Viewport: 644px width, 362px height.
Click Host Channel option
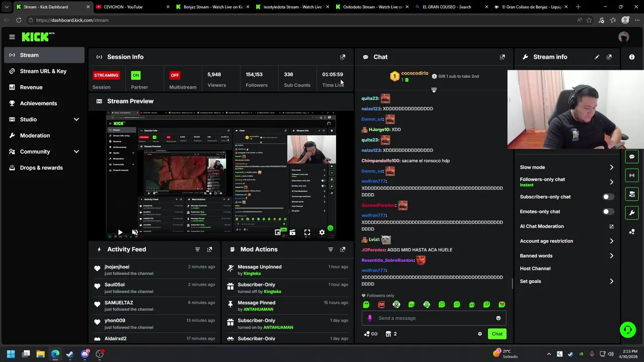tap(535, 268)
